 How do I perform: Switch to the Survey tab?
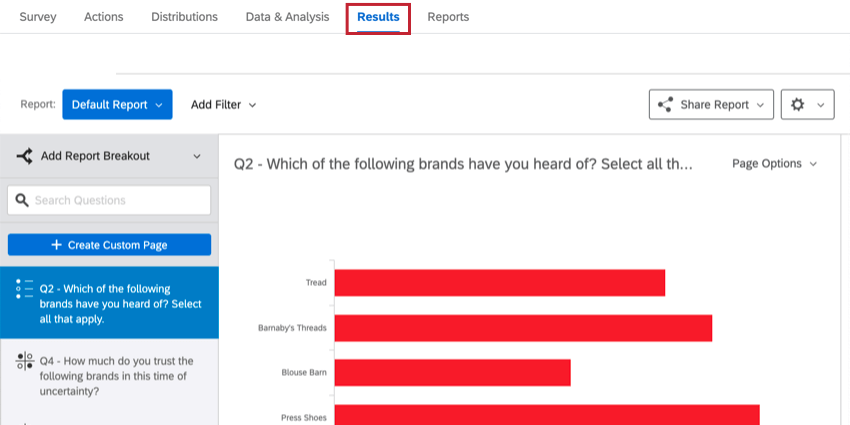[38, 17]
